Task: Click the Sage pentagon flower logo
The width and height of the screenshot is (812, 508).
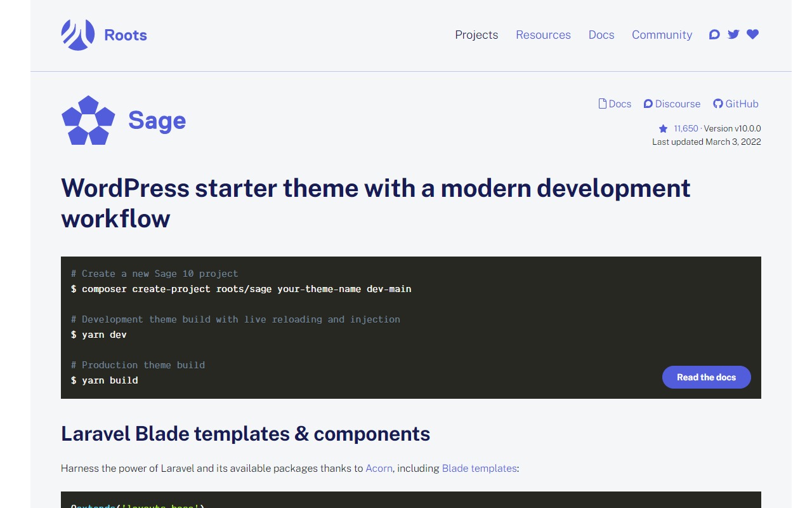Action: [88, 120]
